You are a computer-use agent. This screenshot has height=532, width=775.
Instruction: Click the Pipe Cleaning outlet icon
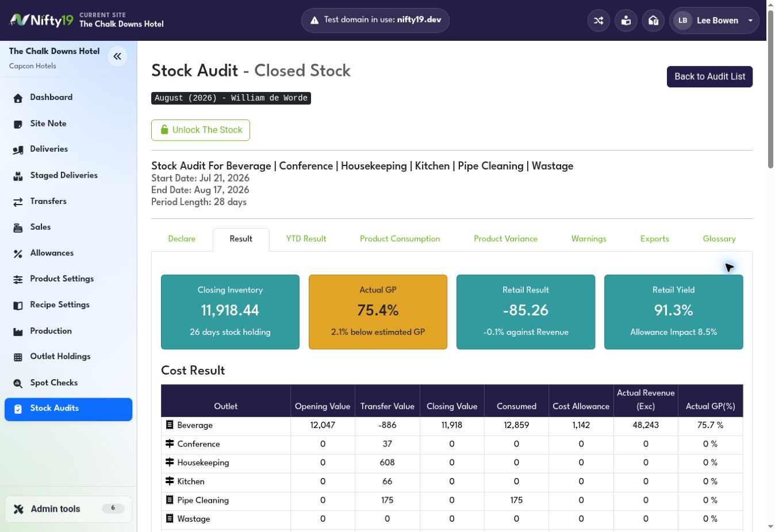(x=170, y=500)
